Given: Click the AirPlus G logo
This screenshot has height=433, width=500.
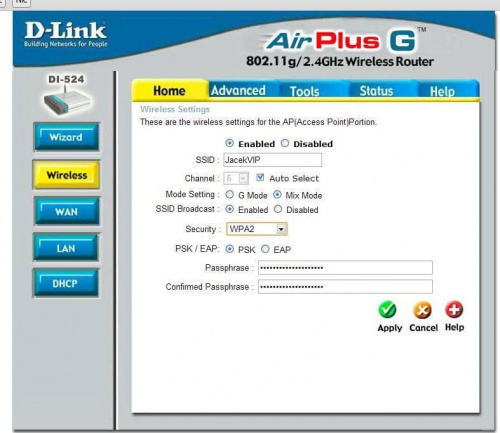Looking at the screenshot, I should [x=341, y=41].
